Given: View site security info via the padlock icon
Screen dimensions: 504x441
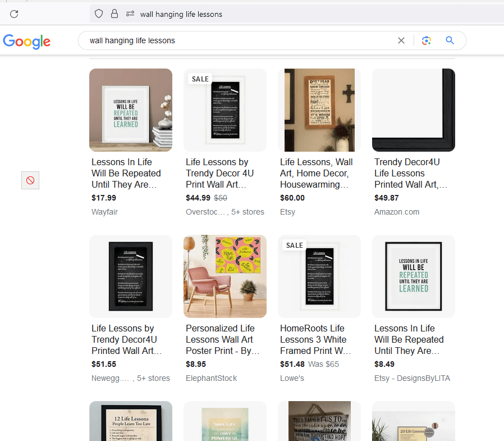Looking at the screenshot, I should [x=114, y=13].
